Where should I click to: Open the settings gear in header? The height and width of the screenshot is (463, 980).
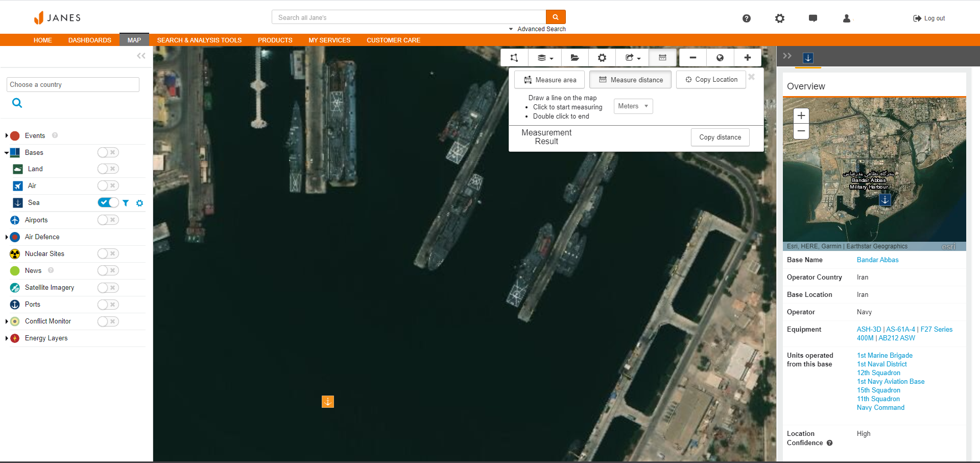(780, 18)
